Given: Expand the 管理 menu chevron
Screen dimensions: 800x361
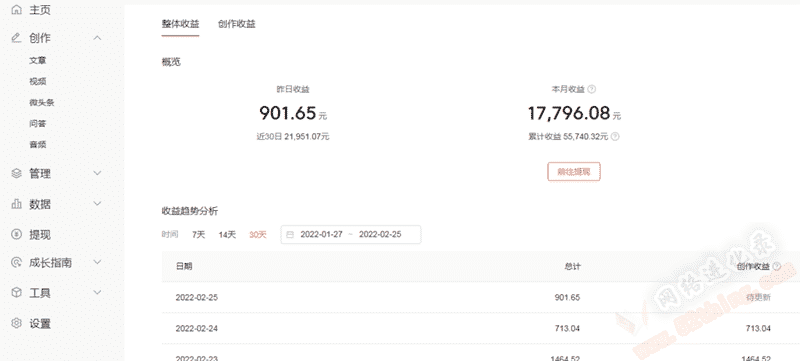Looking at the screenshot, I should click(x=97, y=173).
